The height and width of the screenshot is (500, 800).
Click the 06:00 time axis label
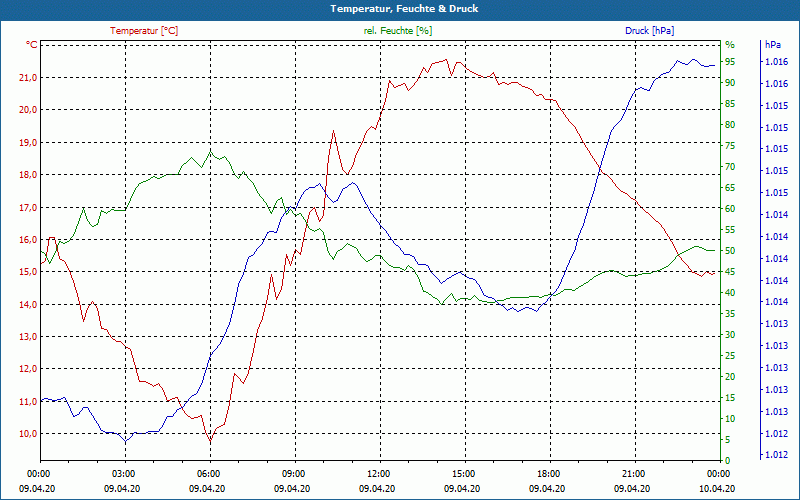(x=209, y=474)
